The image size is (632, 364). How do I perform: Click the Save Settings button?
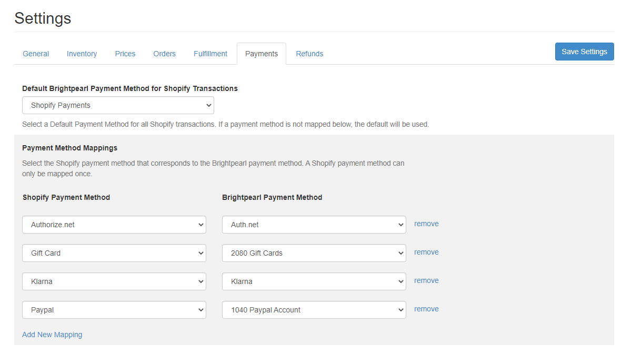pyautogui.click(x=584, y=52)
